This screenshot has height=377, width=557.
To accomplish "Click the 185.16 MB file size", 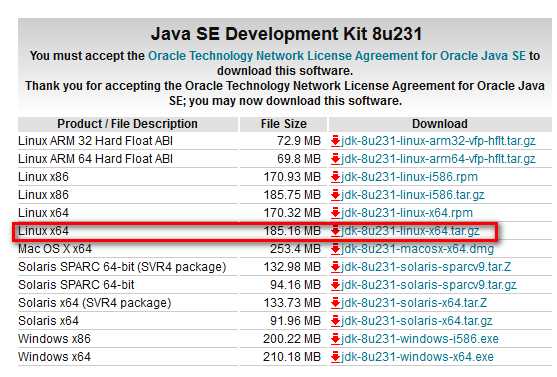I will 292,231.
